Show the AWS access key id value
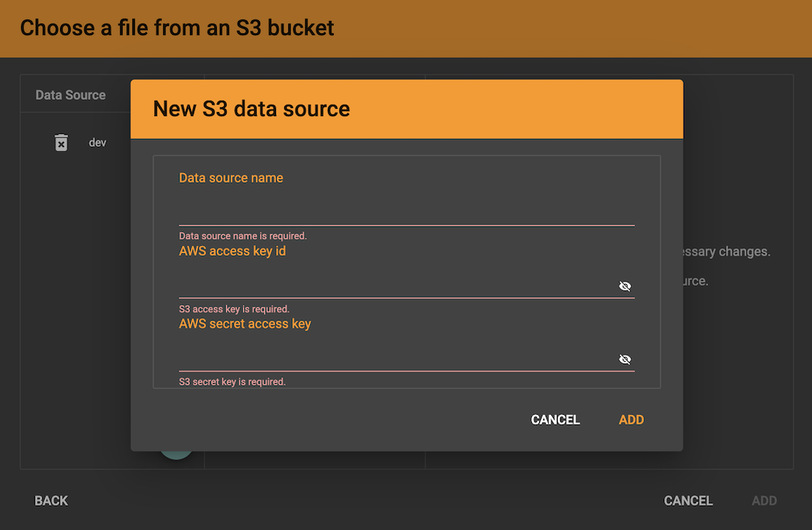The height and width of the screenshot is (530, 812). [624, 286]
